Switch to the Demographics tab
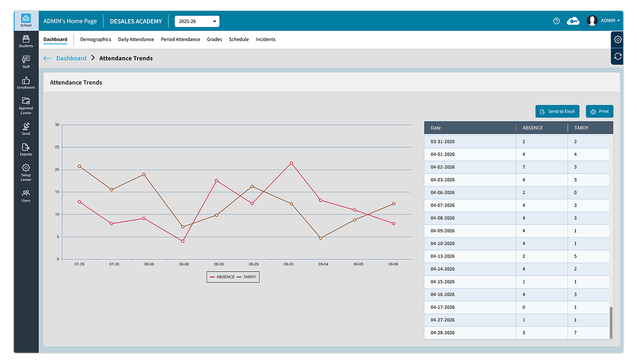Image resolution: width=637 pixels, height=364 pixels. pyautogui.click(x=96, y=40)
